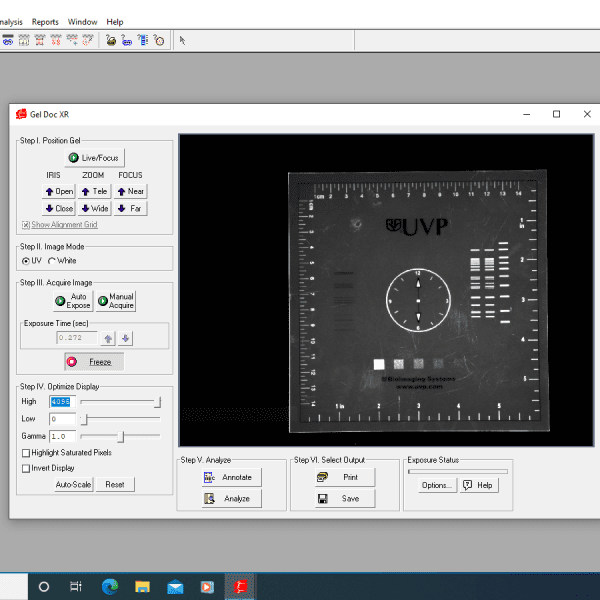
Task: Open Cortana search circle on taskbar
Action: pyautogui.click(x=44, y=587)
